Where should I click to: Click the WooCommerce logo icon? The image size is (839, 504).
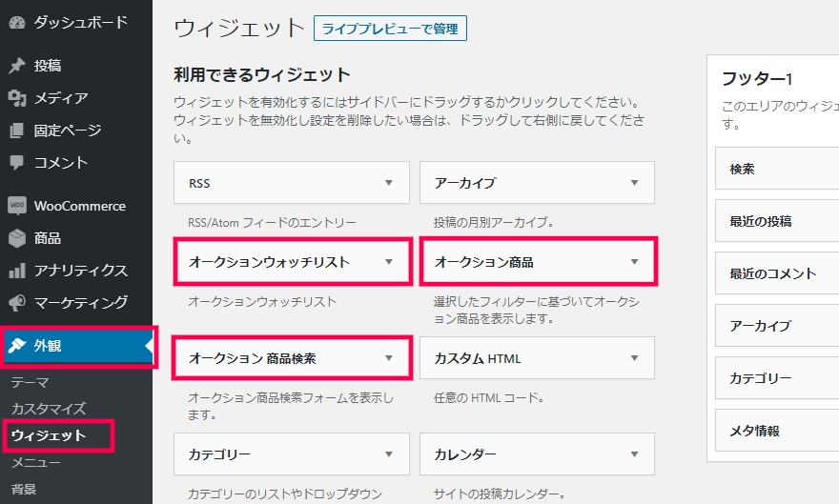pos(17,205)
